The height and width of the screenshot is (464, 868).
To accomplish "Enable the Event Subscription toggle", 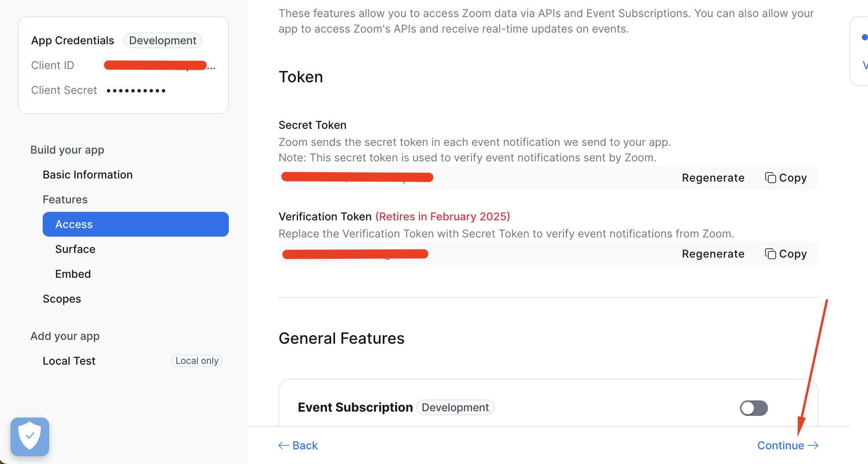I will tap(754, 408).
